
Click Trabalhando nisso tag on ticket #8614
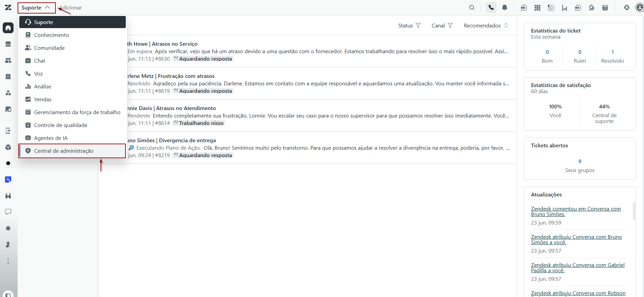click(x=199, y=123)
